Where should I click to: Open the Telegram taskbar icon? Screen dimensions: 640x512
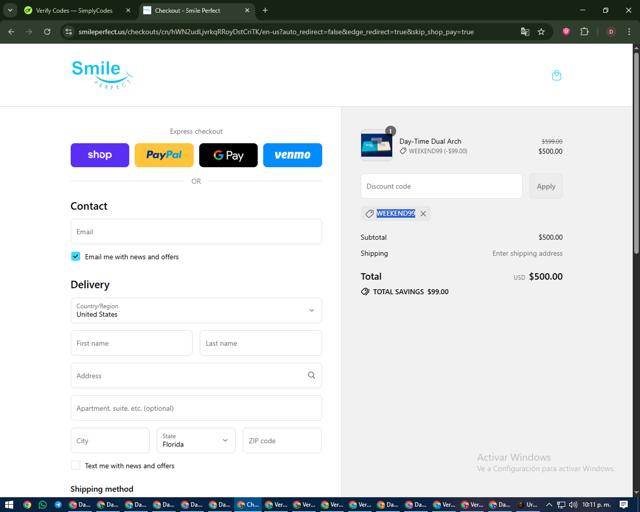point(58,505)
